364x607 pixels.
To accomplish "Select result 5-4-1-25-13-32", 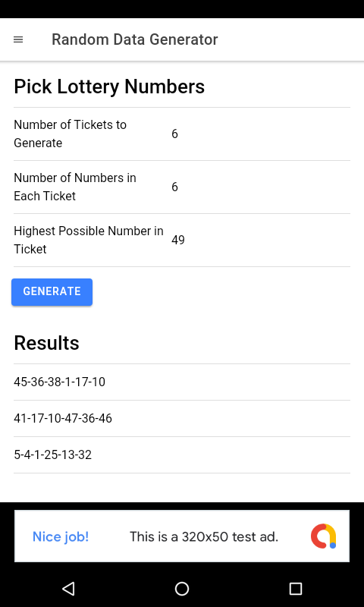I will (x=182, y=454).
